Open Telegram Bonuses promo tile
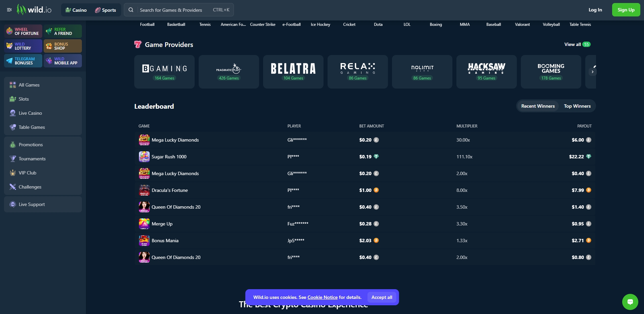The width and height of the screenshot is (644, 314). (23, 61)
